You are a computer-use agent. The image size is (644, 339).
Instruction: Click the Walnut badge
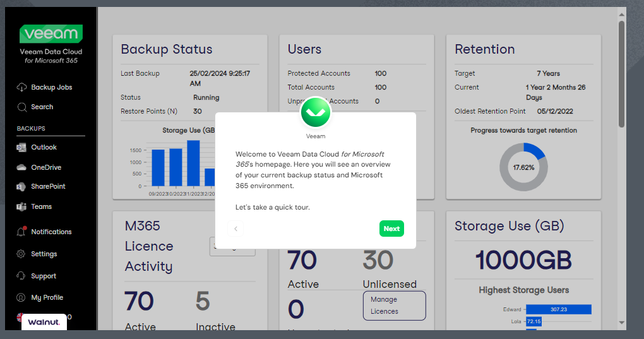44,322
